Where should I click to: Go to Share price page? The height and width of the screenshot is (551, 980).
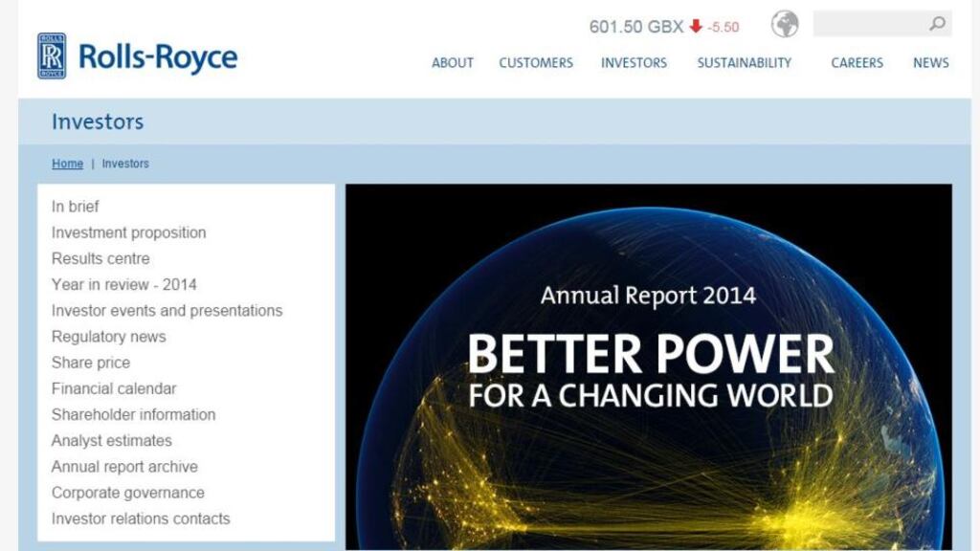tap(91, 363)
